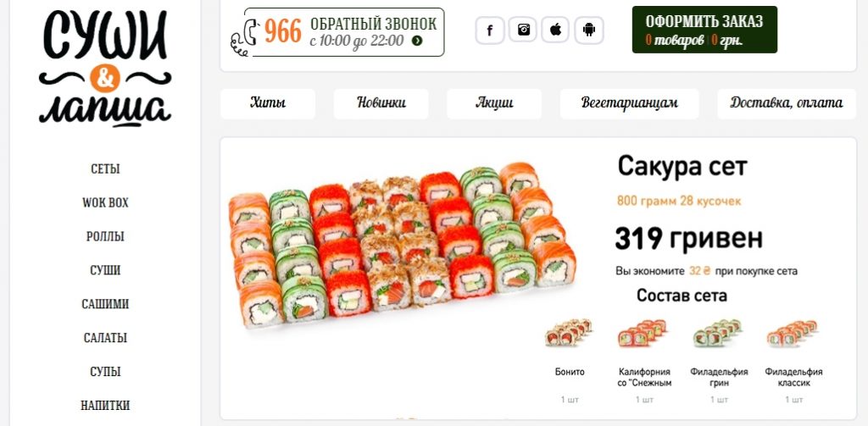Select the Бонито roll thumbnail
Image resolution: width=868 pixels, height=426 pixels.
click(x=569, y=334)
